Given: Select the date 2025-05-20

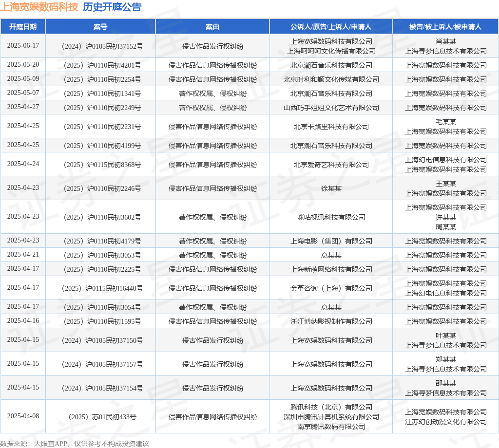Looking at the screenshot, I should 23,65.
